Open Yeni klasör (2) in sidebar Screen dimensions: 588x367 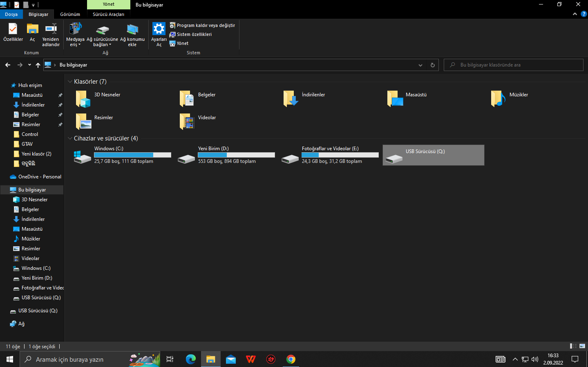(36, 154)
